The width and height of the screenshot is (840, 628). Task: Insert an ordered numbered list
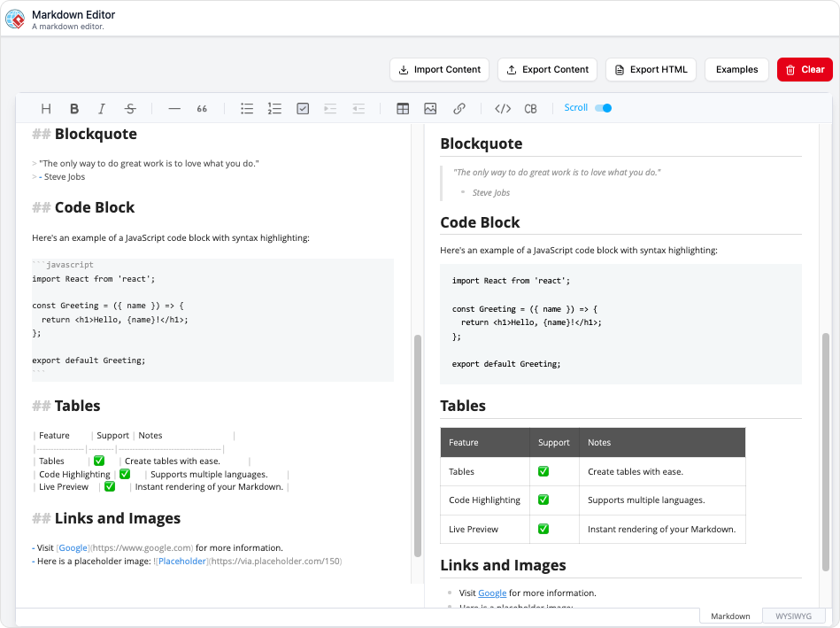(274, 109)
